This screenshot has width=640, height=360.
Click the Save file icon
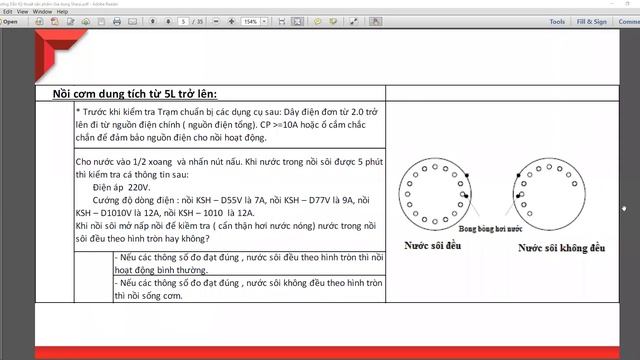click(101, 21)
